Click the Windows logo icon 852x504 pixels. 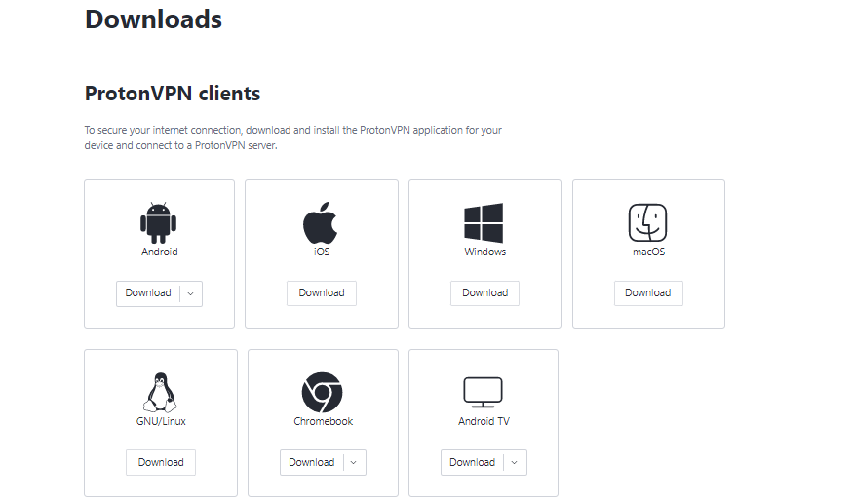[484, 222]
